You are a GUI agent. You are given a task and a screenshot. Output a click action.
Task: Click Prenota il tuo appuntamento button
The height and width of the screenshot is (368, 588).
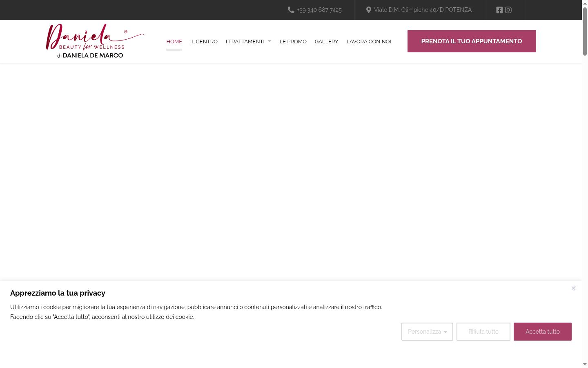[472, 41]
